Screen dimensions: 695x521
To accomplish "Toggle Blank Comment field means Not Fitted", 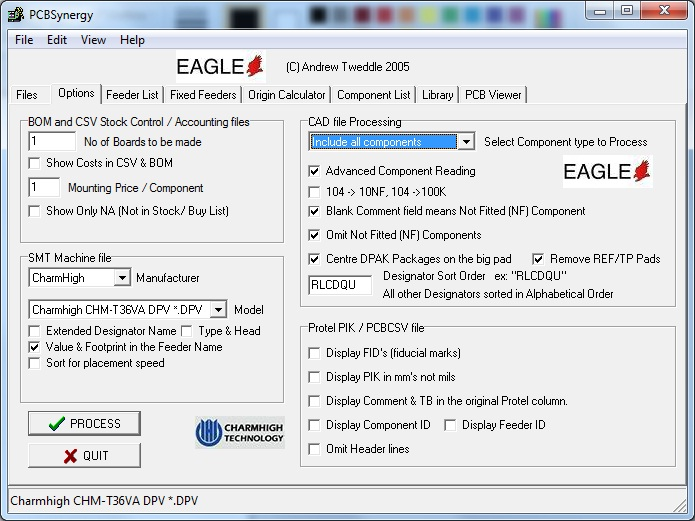I will pyautogui.click(x=314, y=211).
